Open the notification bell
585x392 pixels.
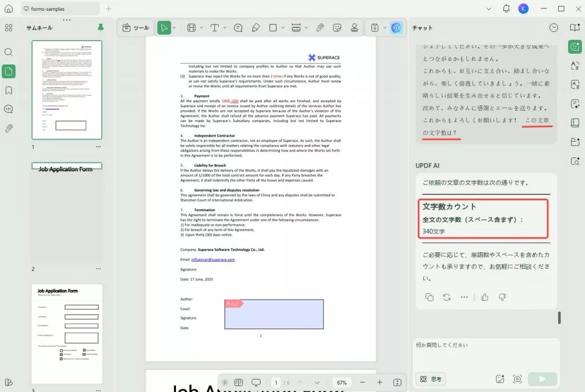506,8
